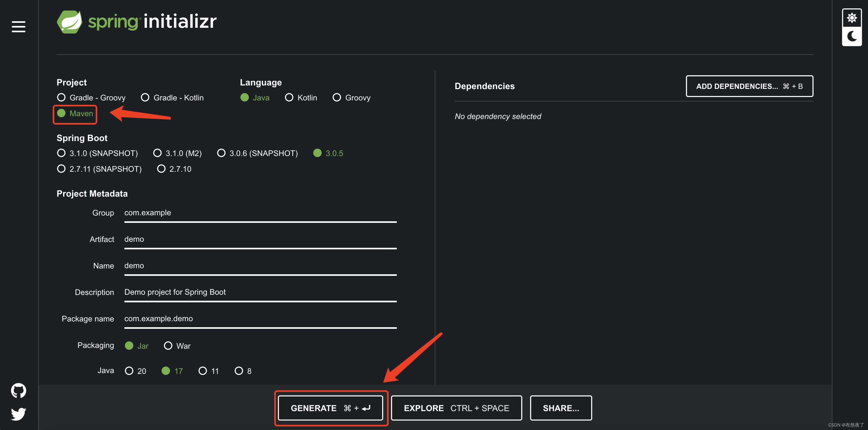Select Gradle - Groovy project type
This screenshot has width=868, height=430.
coord(91,98)
